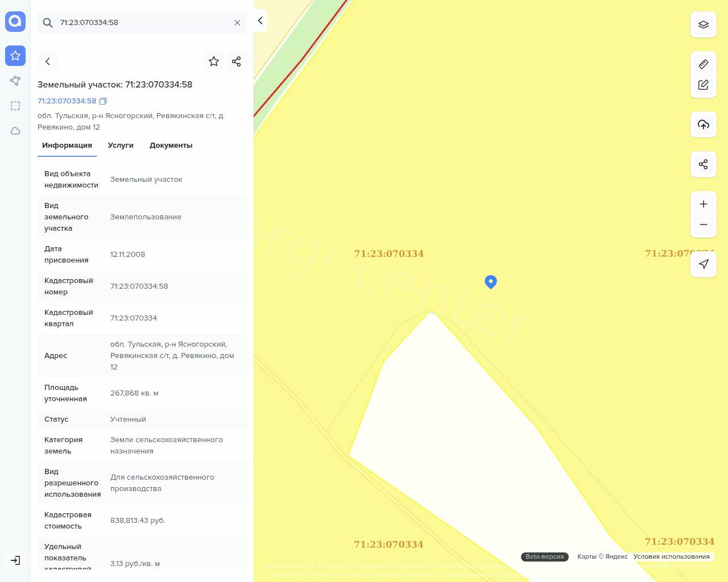Open favorites in the left sidebar
This screenshot has width=728, height=582.
tap(15, 56)
